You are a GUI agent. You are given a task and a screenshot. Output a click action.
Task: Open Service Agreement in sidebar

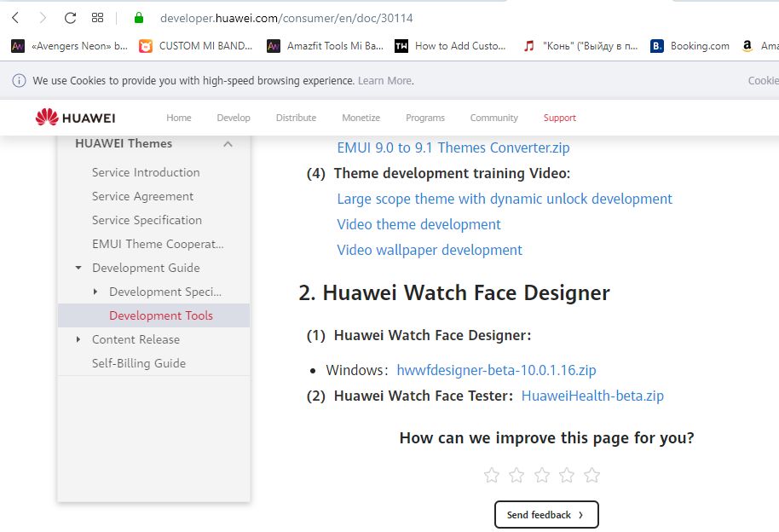(x=142, y=196)
